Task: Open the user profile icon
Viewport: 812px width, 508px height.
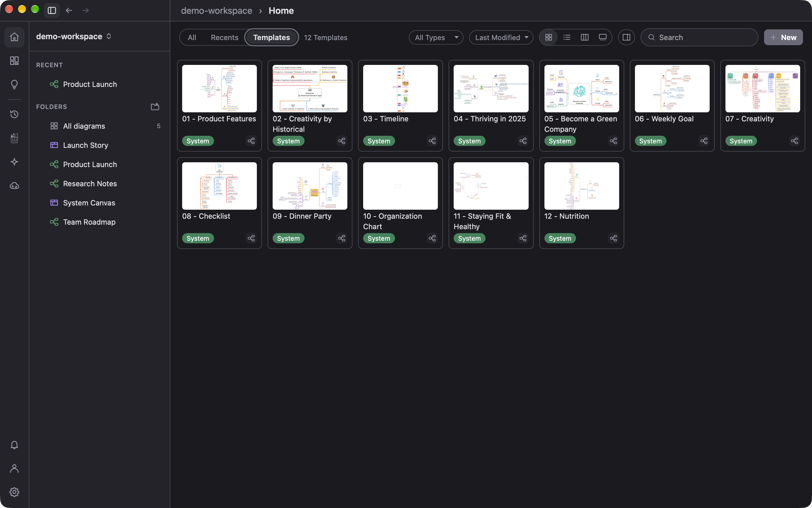Action: [14, 469]
